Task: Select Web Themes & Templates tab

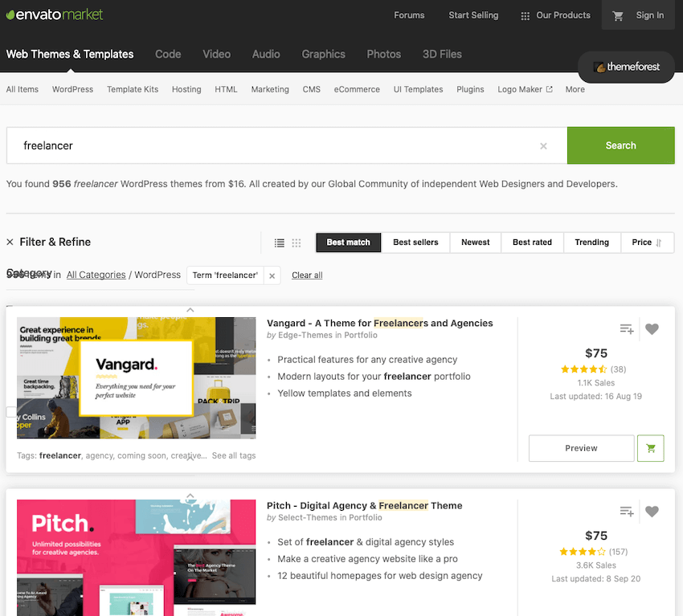Action: 70,55
